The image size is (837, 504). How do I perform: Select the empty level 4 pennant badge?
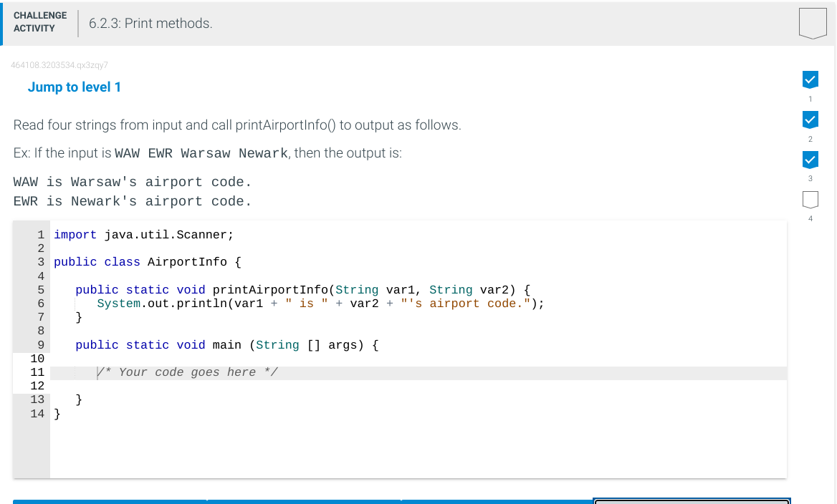(810, 200)
